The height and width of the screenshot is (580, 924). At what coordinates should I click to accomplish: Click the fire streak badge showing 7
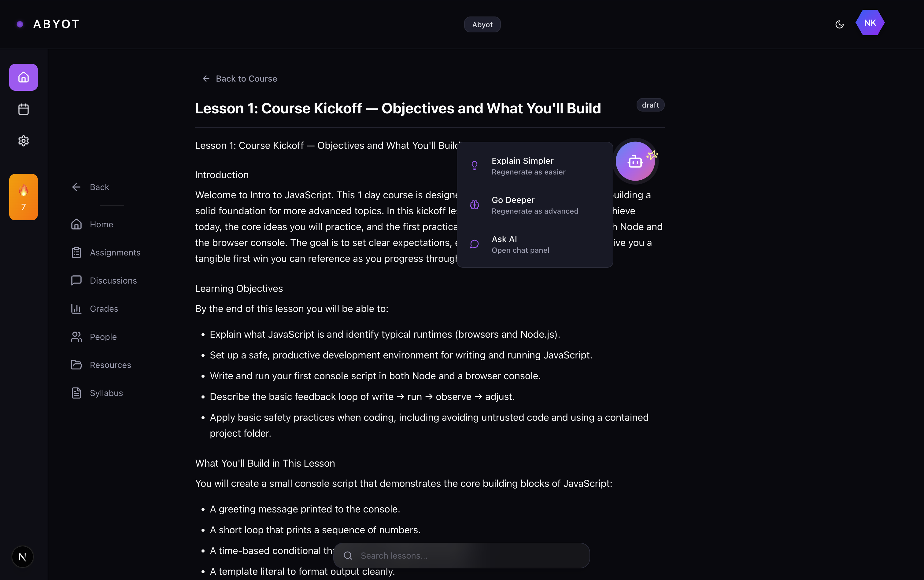coord(24,197)
